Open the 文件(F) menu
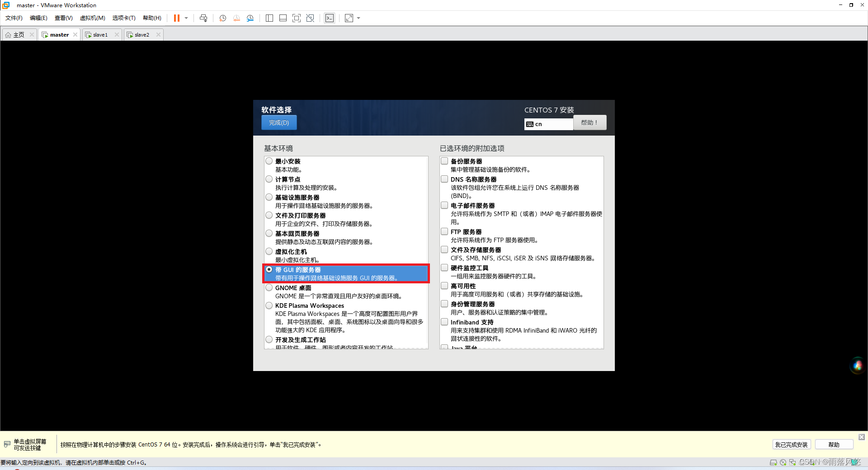 pyautogui.click(x=14, y=18)
